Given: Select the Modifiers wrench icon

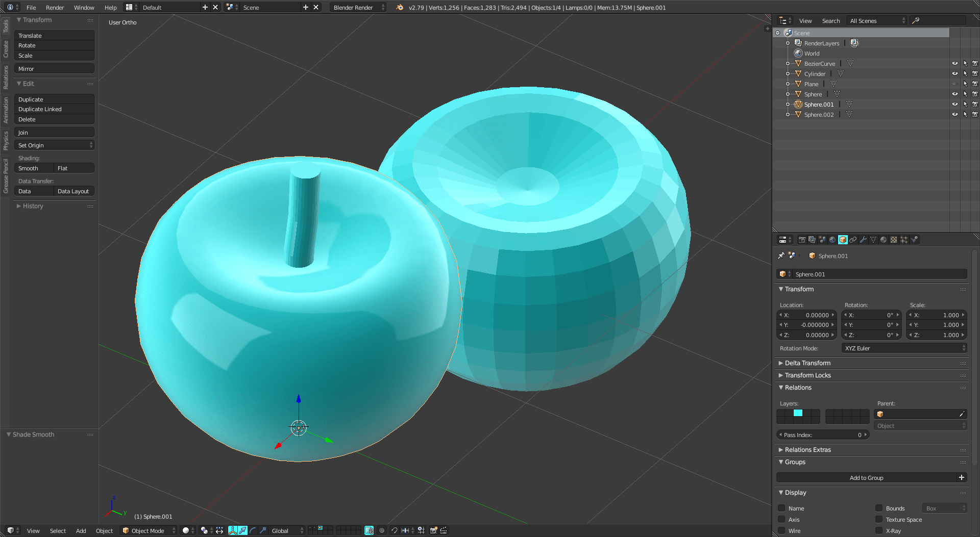Looking at the screenshot, I should coord(864,240).
